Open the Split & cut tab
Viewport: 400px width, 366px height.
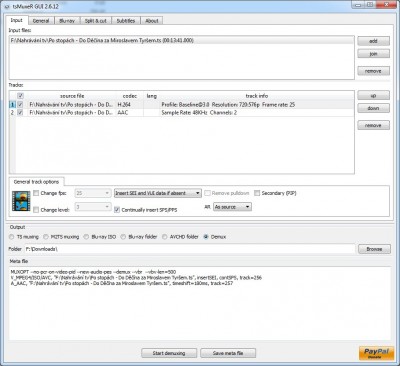point(95,21)
